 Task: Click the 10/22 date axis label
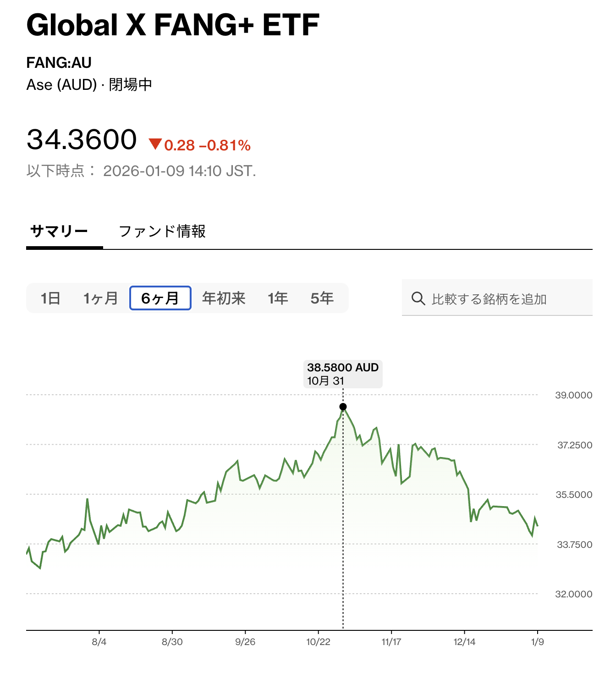click(318, 642)
